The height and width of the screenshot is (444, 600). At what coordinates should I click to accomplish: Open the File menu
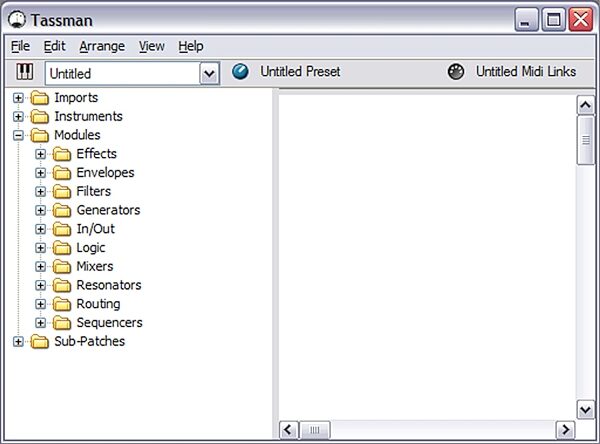coord(20,46)
